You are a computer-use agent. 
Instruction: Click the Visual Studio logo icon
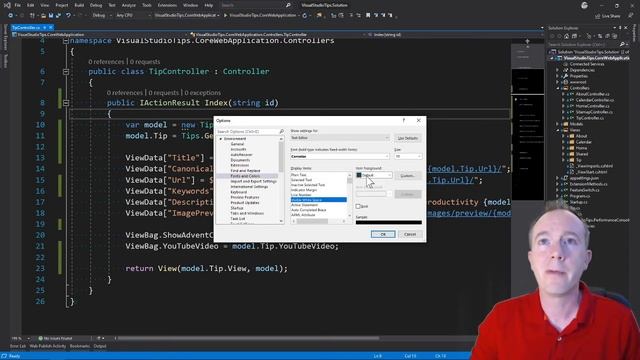pyautogui.click(x=7, y=5)
